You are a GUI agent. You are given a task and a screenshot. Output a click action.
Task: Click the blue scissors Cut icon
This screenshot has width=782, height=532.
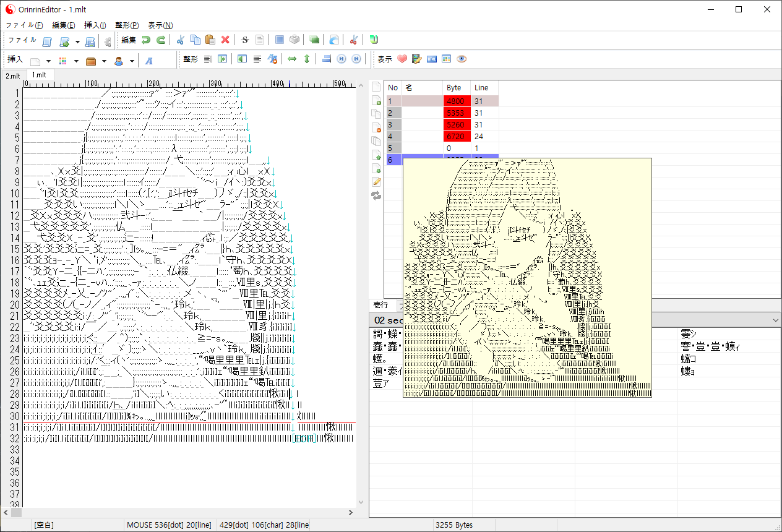coord(181,40)
